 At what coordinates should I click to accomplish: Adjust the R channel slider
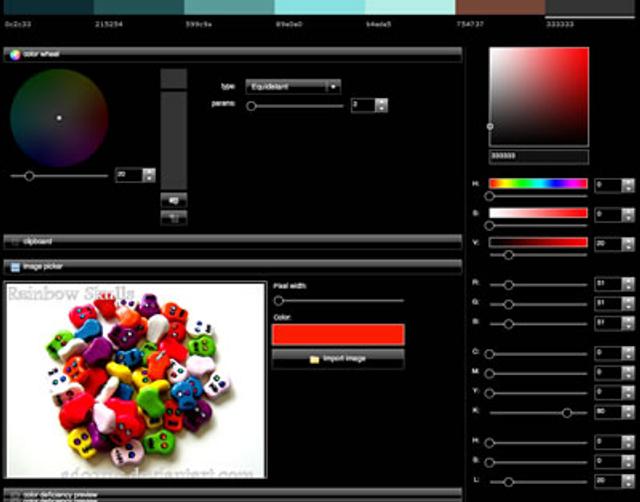pos(509,285)
